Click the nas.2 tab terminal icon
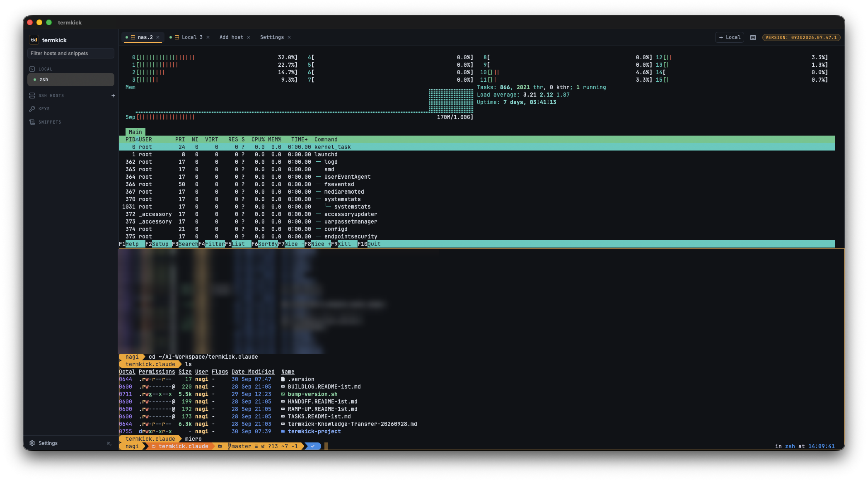The width and height of the screenshot is (868, 481). [x=133, y=37]
